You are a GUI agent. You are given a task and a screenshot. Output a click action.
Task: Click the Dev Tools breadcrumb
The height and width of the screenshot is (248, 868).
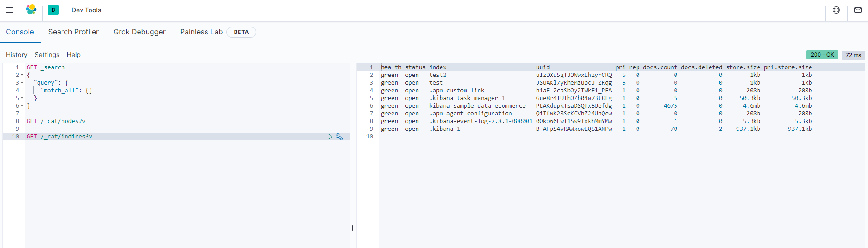click(86, 10)
